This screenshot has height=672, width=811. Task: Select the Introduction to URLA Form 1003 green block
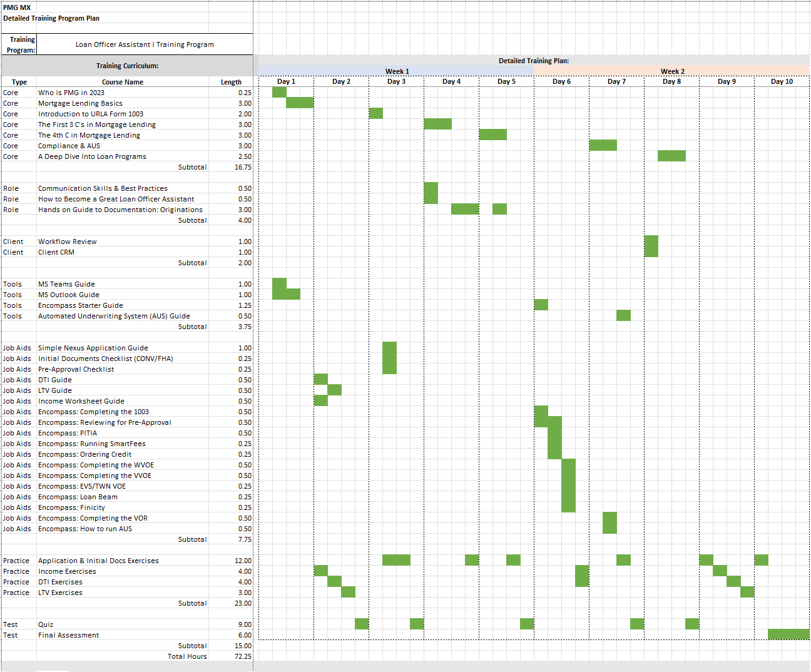click(x=375, y=113)
